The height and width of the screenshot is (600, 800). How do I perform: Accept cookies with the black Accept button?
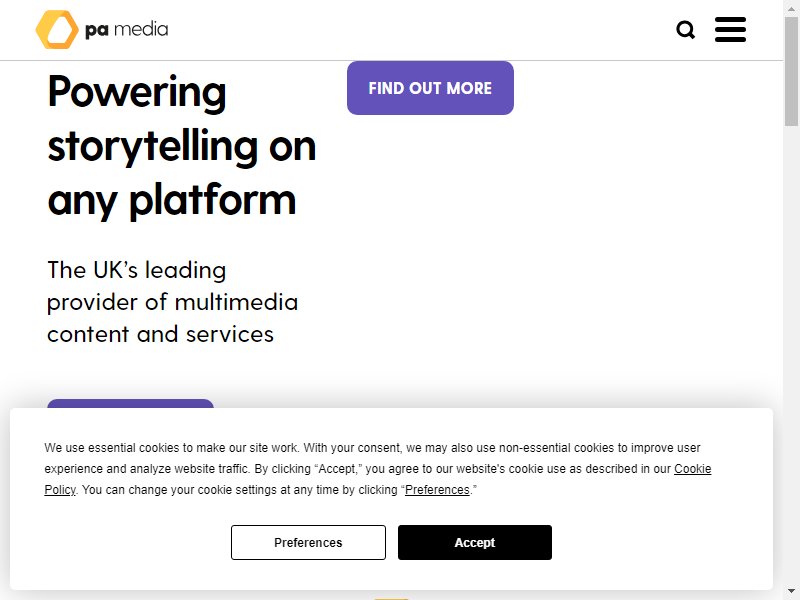pyautogui.click(x=474, y=542)
